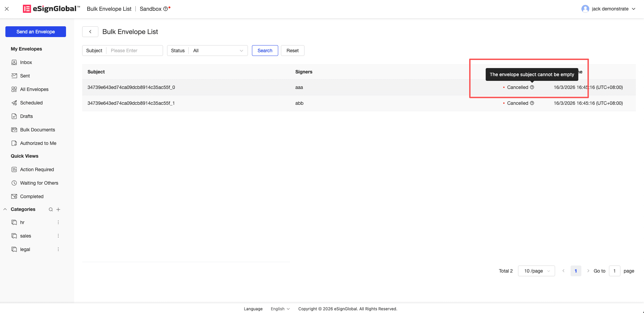Go to Bulk Documents in sidebar
Screen dimensions: 644x313
coord(37,130)
